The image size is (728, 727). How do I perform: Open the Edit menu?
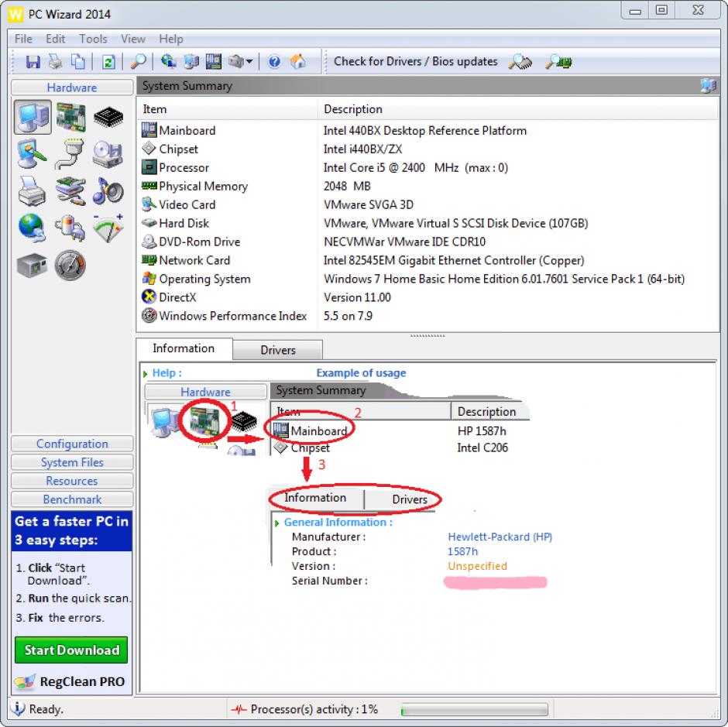(55, 39)
